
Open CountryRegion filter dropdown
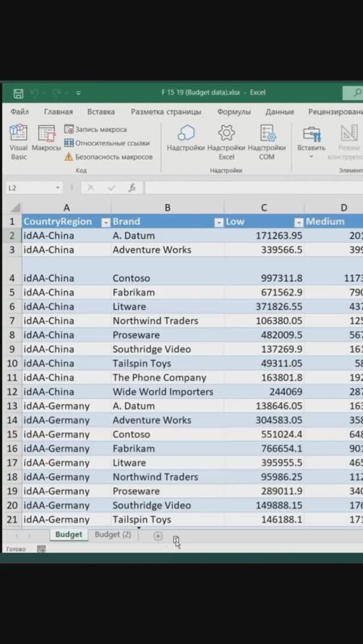(106, 222)
